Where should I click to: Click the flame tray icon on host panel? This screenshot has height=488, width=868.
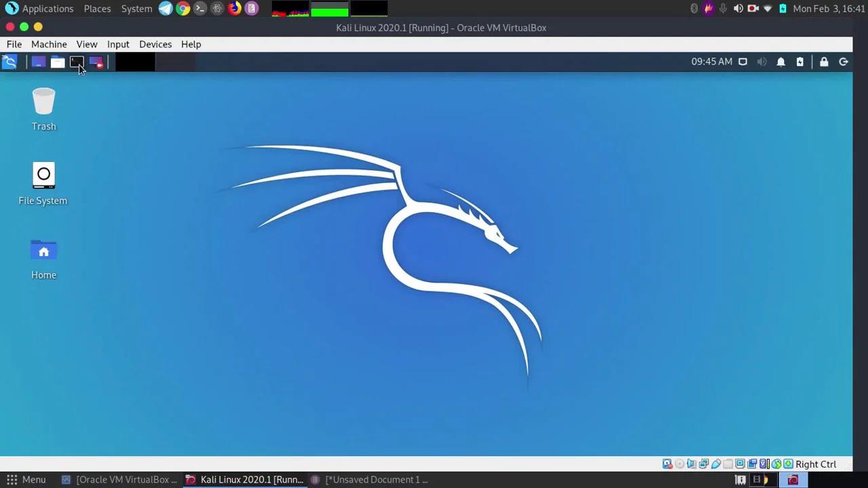point(709,9)
